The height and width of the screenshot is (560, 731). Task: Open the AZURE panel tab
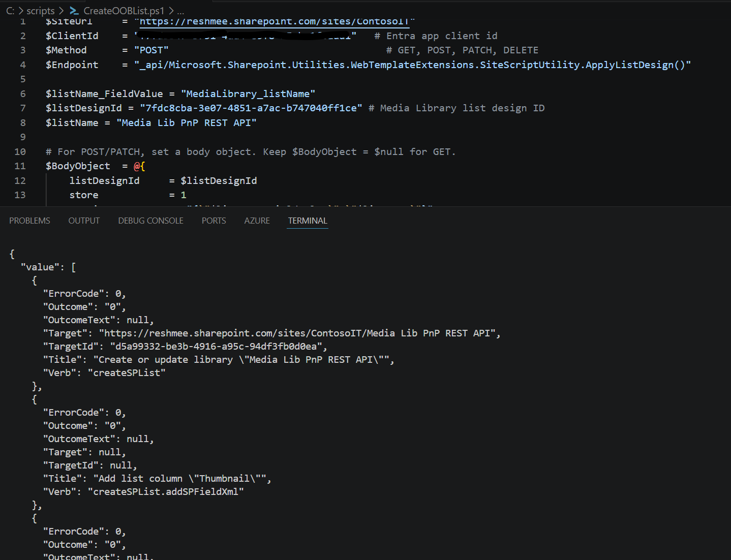point(257,221)
